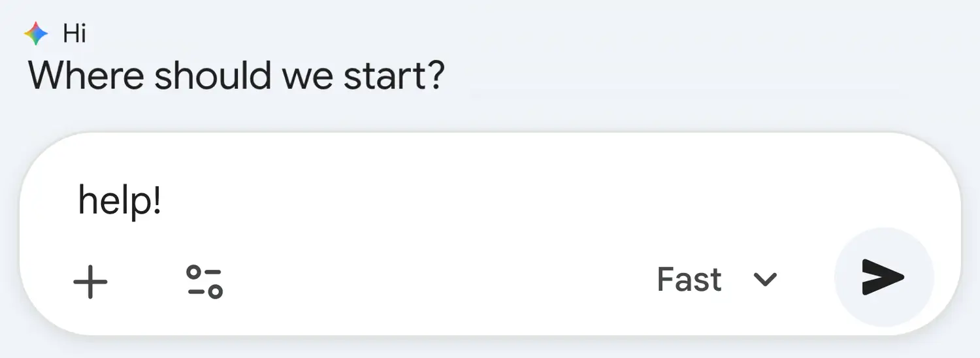Click the "Where should we start?" heading
Viewport: 980px width, 358px height.
237,75
